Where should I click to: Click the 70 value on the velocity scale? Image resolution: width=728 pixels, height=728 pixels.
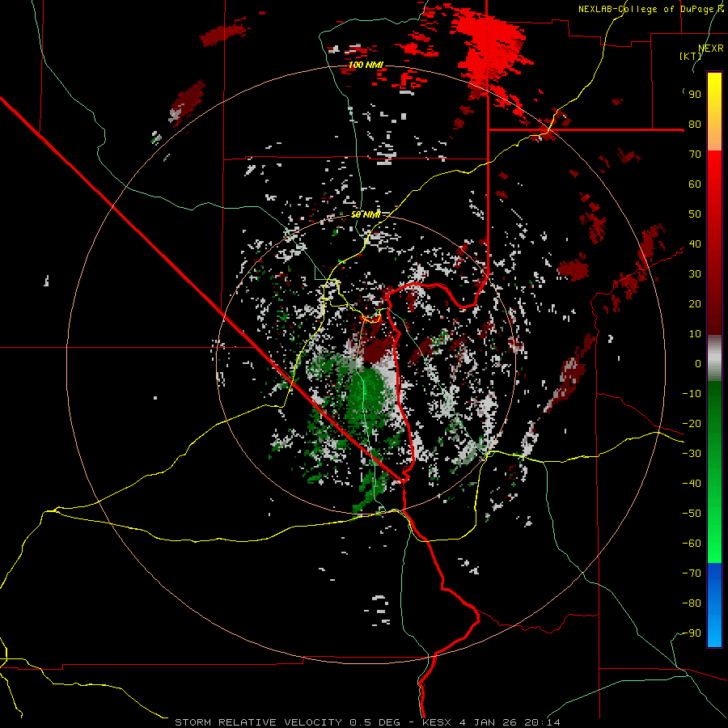695,154
